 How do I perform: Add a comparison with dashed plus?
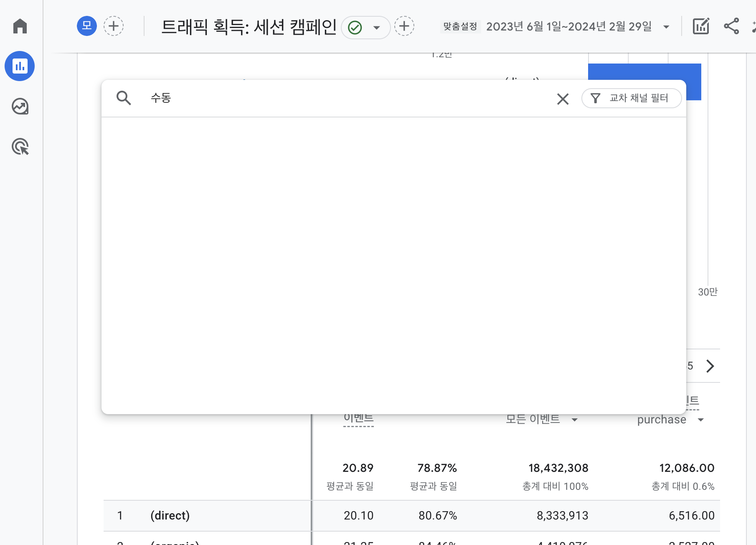tap(114, 26)
